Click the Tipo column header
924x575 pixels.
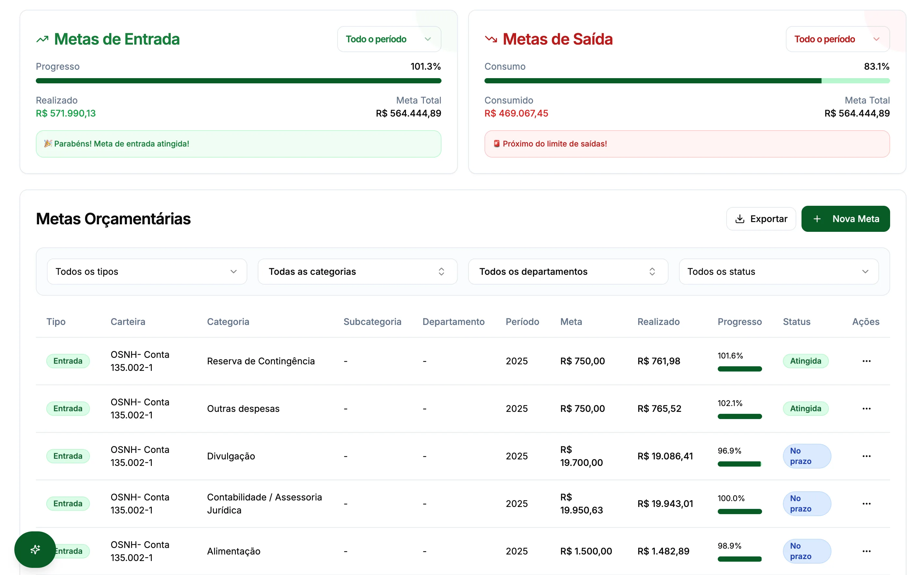point(56,322)
